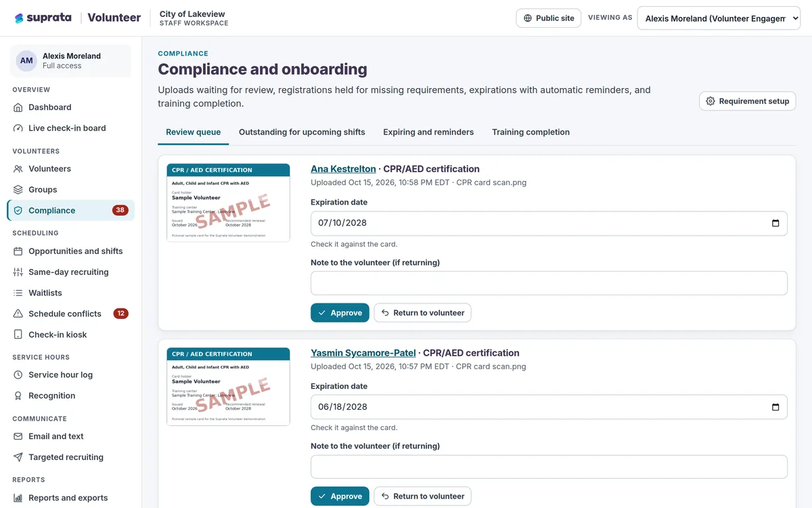This screenshot has width=812, height=508.
Task: Open date picker icon for Ana Kestrelton's expiration
Action: [x=775, y=224]
